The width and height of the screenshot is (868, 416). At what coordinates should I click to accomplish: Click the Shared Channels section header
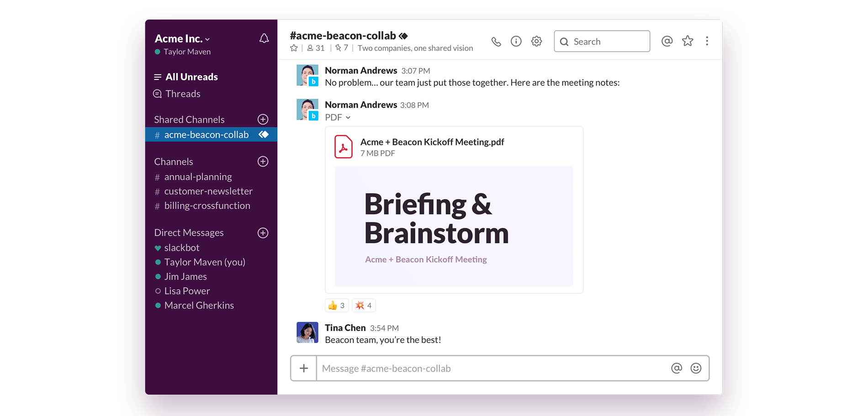189,120
